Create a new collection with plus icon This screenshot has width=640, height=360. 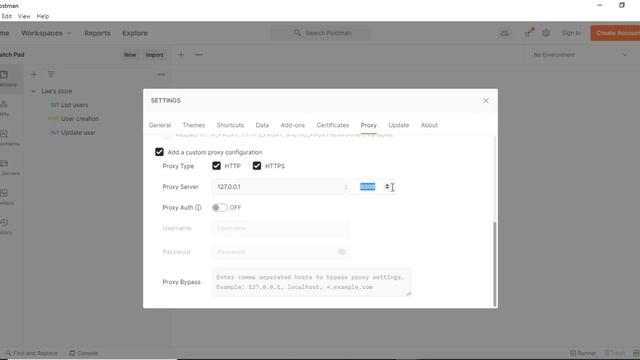tap(34, 75)
